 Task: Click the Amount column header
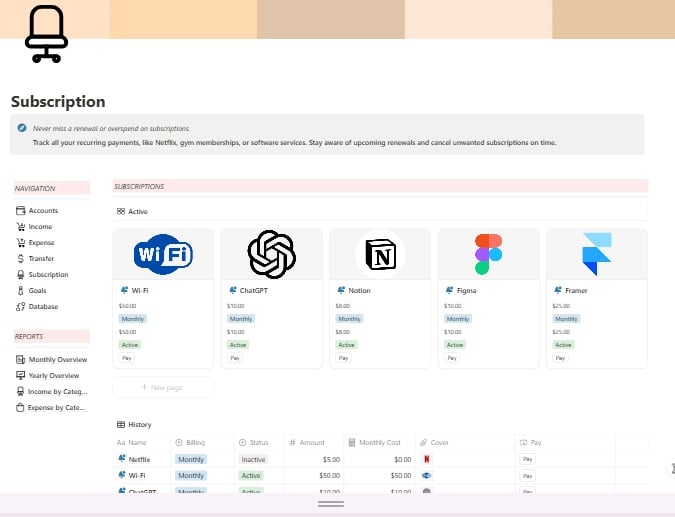(x=307, y=443)
